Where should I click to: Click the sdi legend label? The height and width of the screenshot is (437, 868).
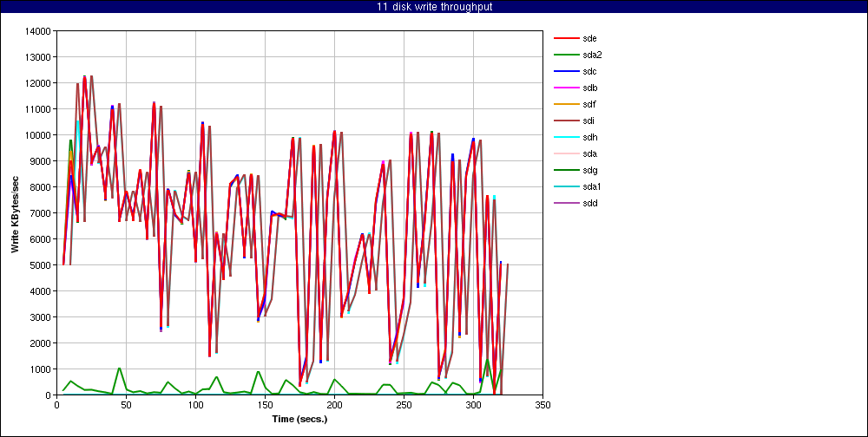coord(589,121)
